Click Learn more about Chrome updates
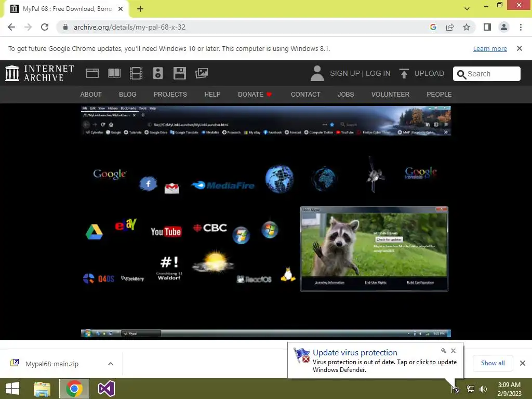 tap(490, 48)
